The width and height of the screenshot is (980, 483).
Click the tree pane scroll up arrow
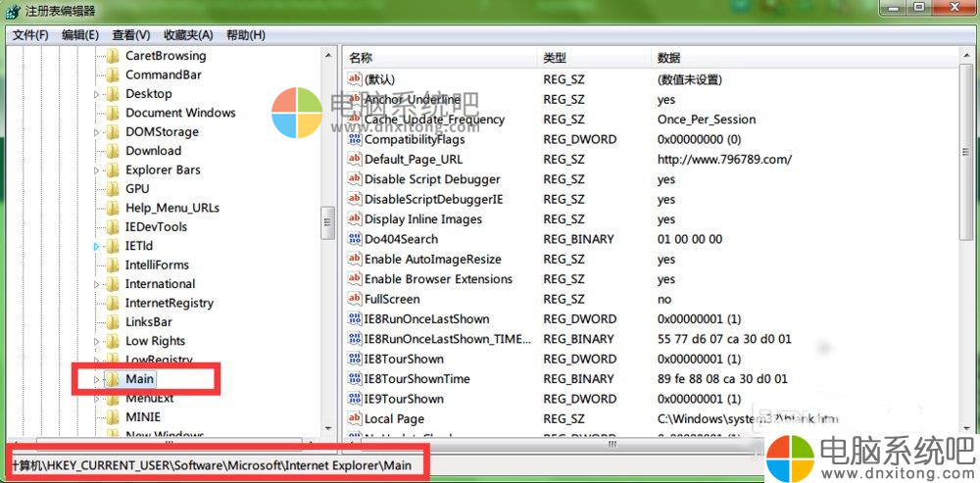tap(328, 55)
